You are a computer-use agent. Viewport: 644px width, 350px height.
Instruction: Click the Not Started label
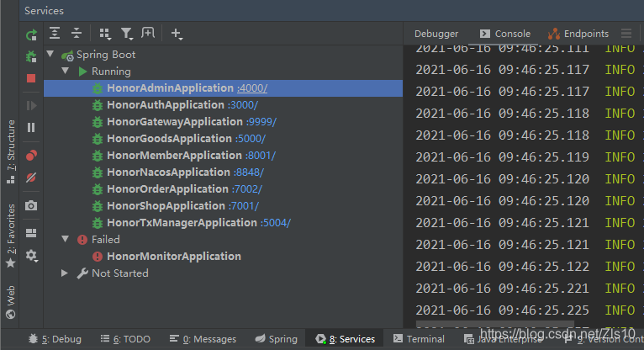tap(120, 273)
